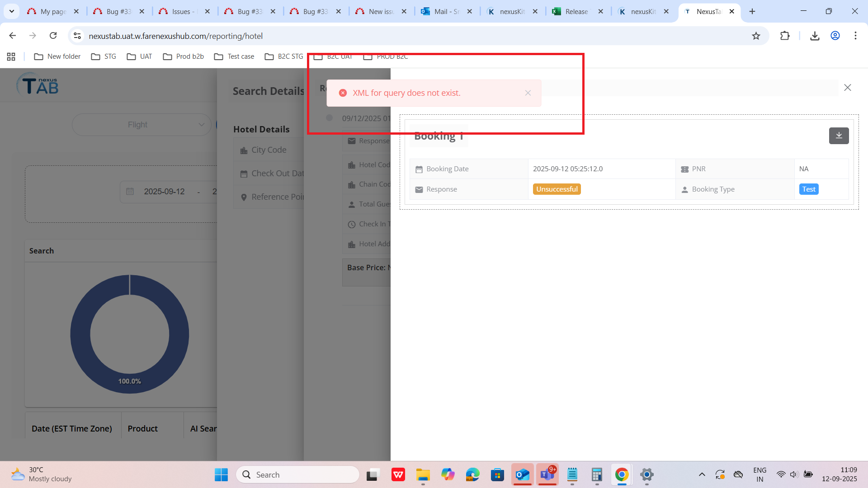Open File Explorer from taskbar
Viewport: 868px width, 488px height.
point(423,474)
